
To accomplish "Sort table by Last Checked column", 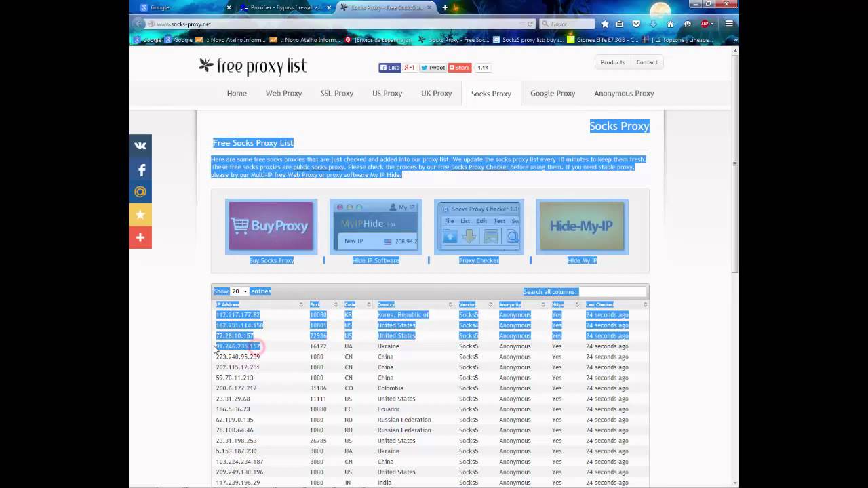I will point(616,304).
